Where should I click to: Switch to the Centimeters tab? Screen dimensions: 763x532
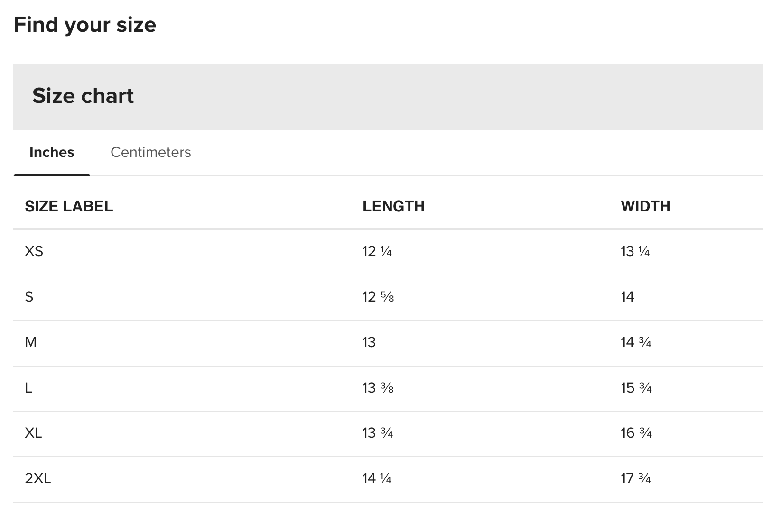click(150, 152)
